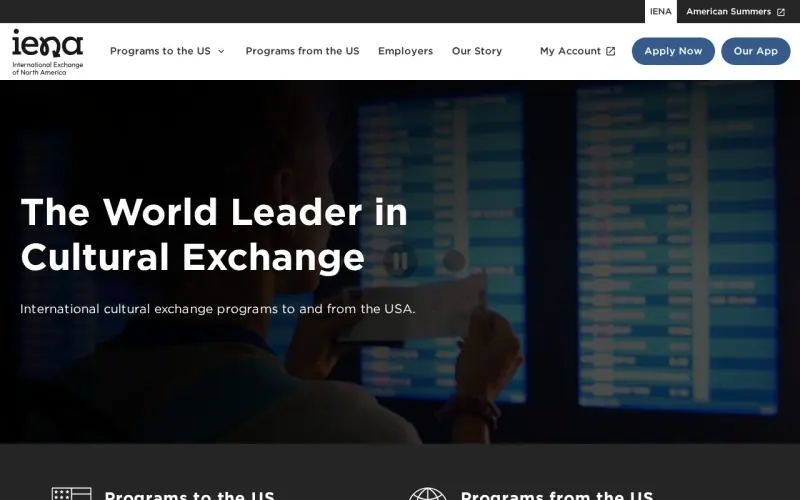Click the Programs from the US section heading
The width and height of the screenshot is (800, 500).
(x=557, y=495)
